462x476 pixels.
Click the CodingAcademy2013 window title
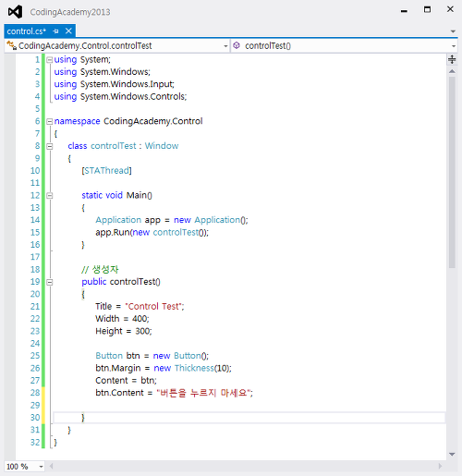[70, 12]
